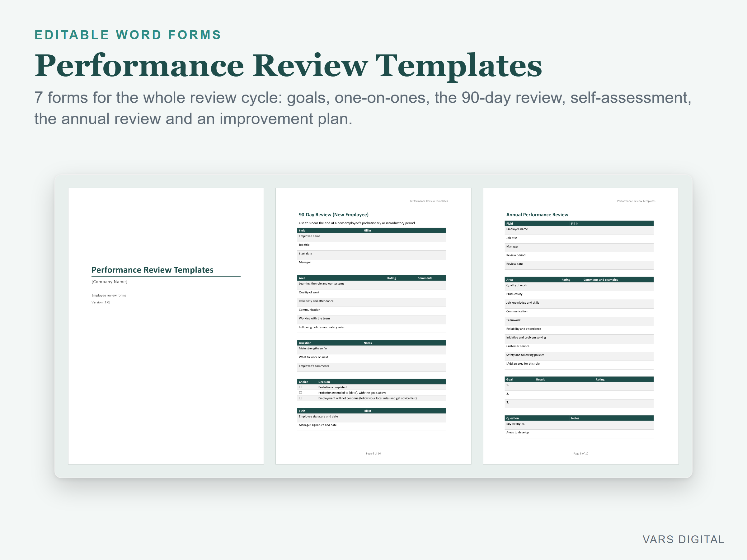Open the 90-Day Review page thumbnail
This screenshot has height=560, width=747.
pyautogui.click(x=373, y=326)
